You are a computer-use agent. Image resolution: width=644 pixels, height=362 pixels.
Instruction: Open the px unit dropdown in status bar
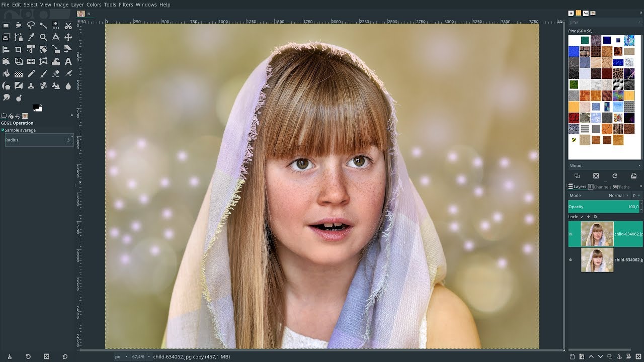[x=121, y=356]
